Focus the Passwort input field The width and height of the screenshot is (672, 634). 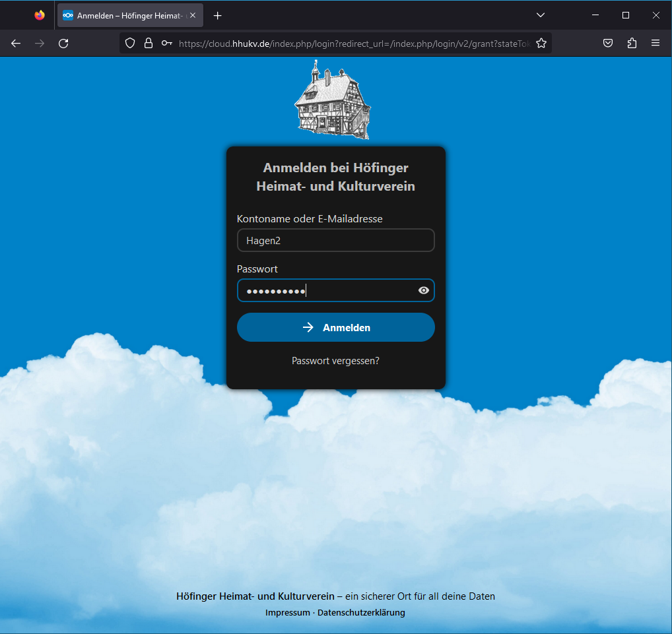(335, 290)
